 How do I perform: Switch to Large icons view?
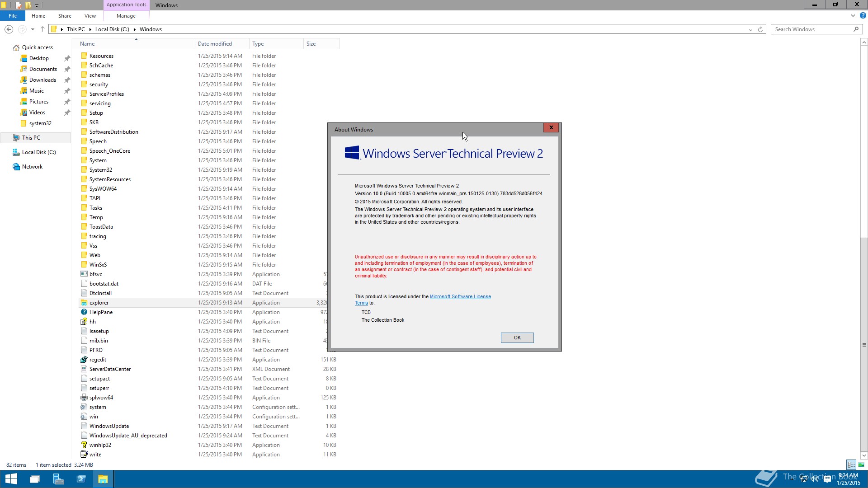coord(861,465)
